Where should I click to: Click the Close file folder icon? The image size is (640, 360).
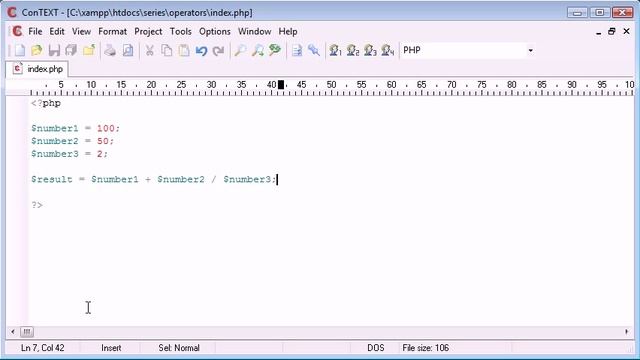click(x=89, y=51)
